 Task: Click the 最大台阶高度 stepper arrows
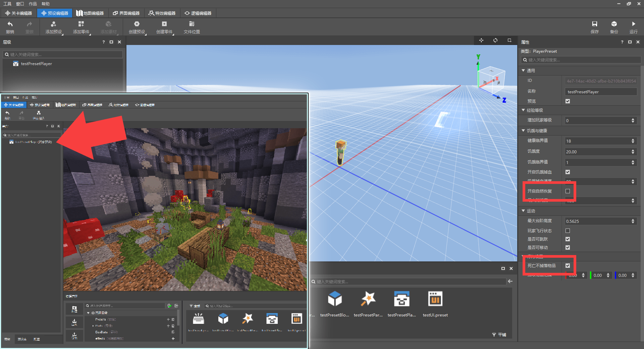[x=633, y=221]
